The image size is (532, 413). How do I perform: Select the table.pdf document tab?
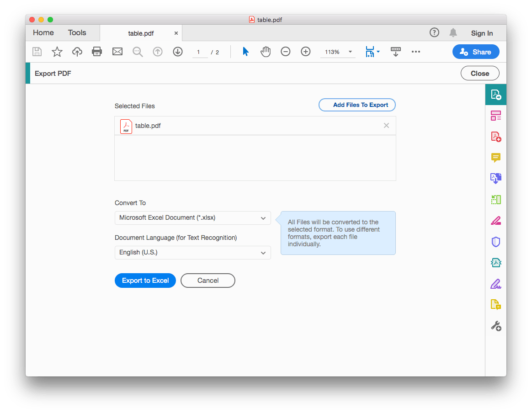point(141,33)
